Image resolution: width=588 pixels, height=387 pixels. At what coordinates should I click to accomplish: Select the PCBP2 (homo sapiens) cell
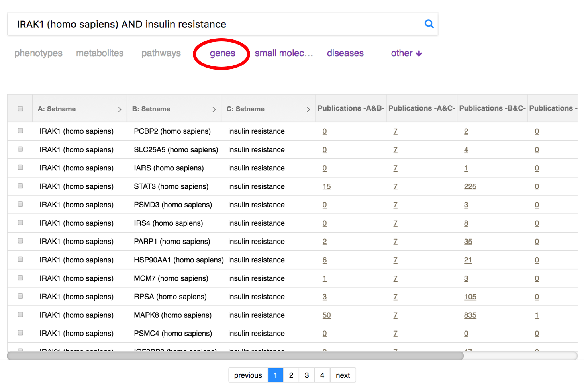[x=172, y=131]
